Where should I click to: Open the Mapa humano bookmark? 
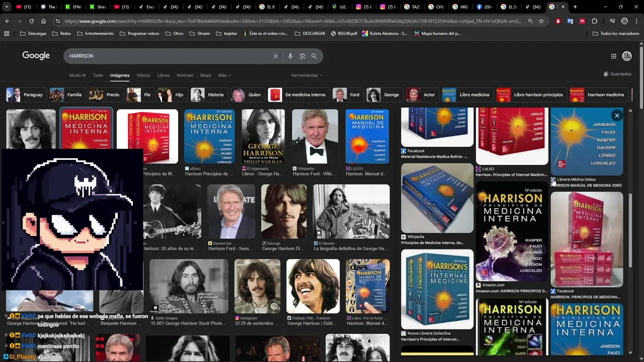click(x=437, y=34)
